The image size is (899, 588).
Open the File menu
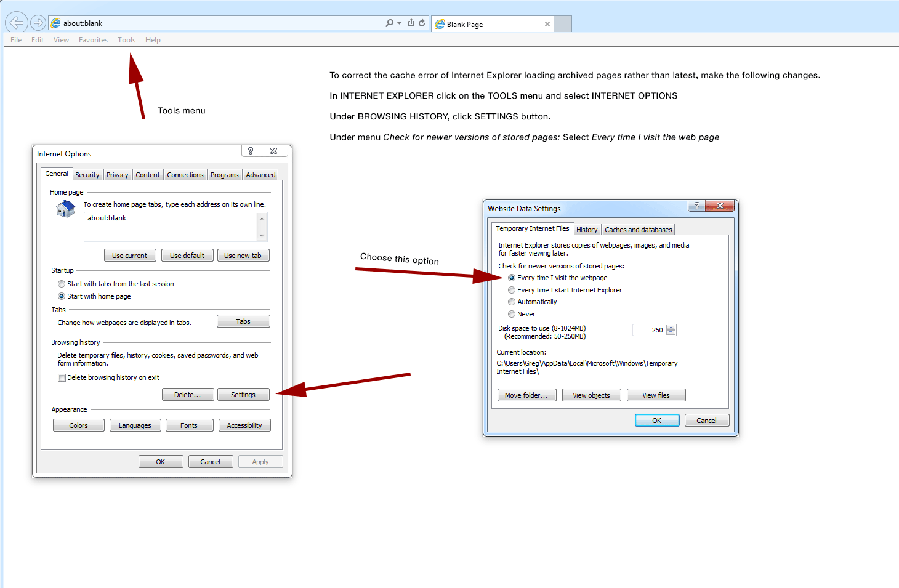pos(16,40)
